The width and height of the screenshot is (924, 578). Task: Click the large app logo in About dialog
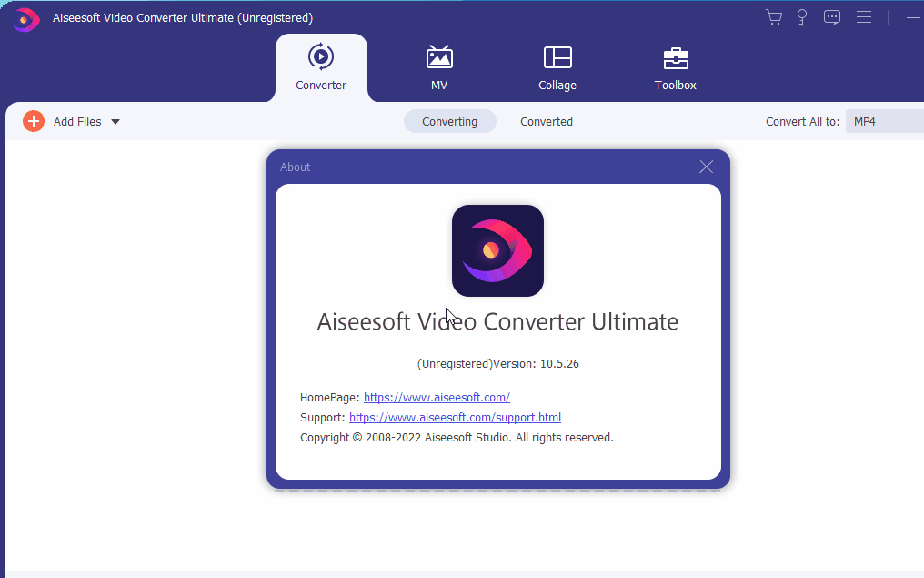(498, 250)
